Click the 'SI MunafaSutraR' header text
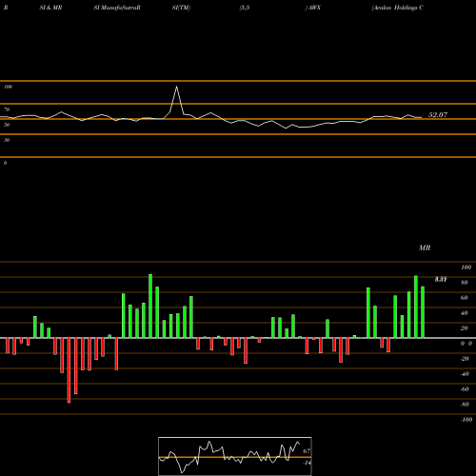The height and width of the screenshot is (476, 476). 117,8
